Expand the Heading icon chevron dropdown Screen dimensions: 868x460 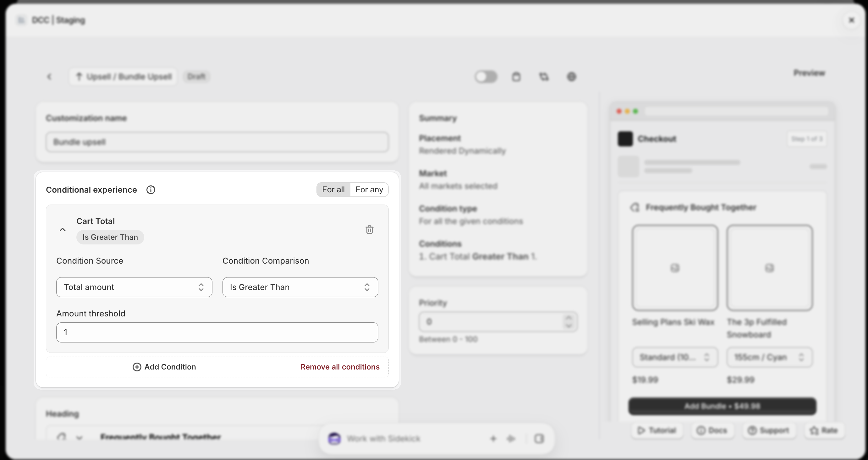[x=79, y=437]
